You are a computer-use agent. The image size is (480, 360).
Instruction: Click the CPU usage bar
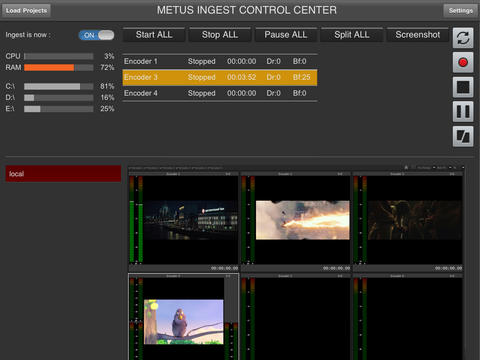[x=59, y=56]
